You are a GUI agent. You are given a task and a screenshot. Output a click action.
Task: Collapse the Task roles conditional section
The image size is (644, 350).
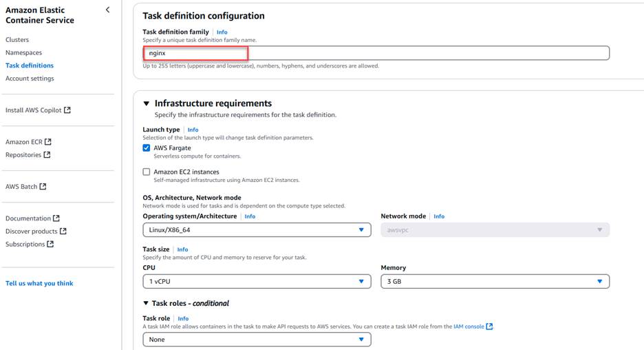145,303
